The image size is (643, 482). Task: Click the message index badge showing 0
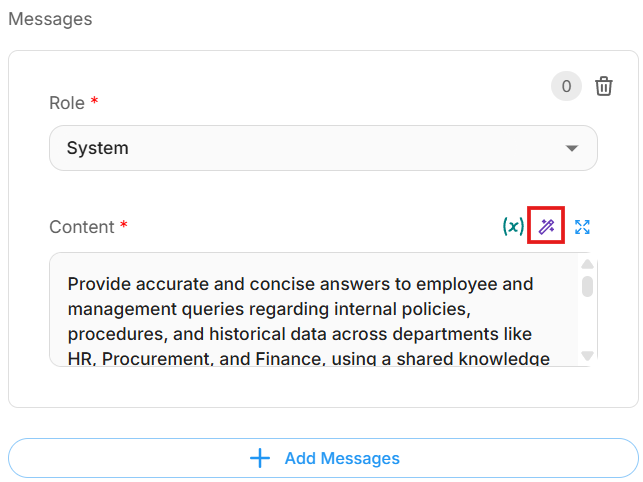566,87
